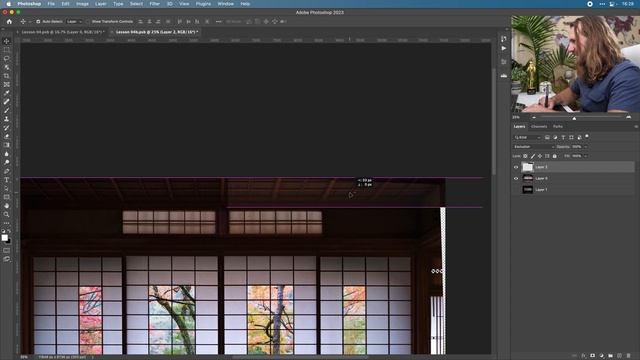Toggle Lock position in Layers panel
Image resolution: width=640 pixels, height=360 pixels.
540,156
